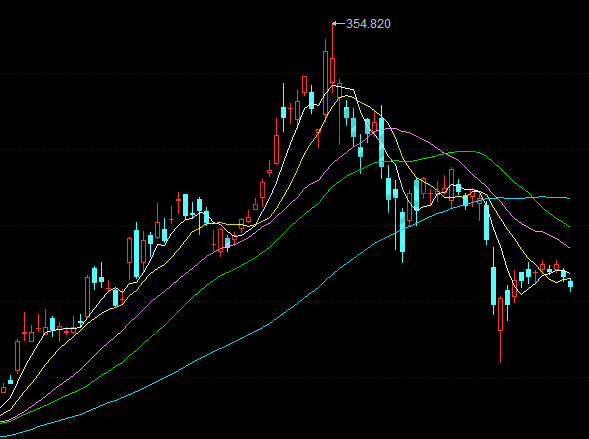
Task: Click the topmost red dotted horizontal gridline
Action: pyautogui.click(x=294, y=74)
